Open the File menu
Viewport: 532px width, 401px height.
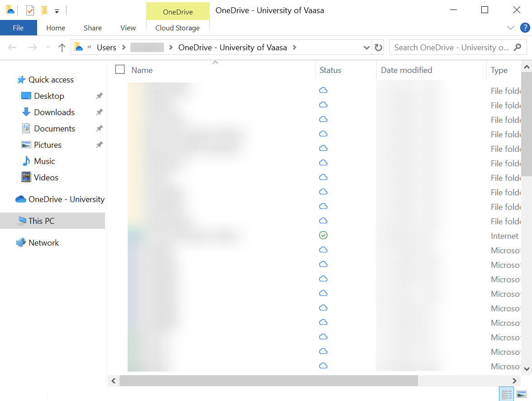pyautogui.click(x=18, y=28)
